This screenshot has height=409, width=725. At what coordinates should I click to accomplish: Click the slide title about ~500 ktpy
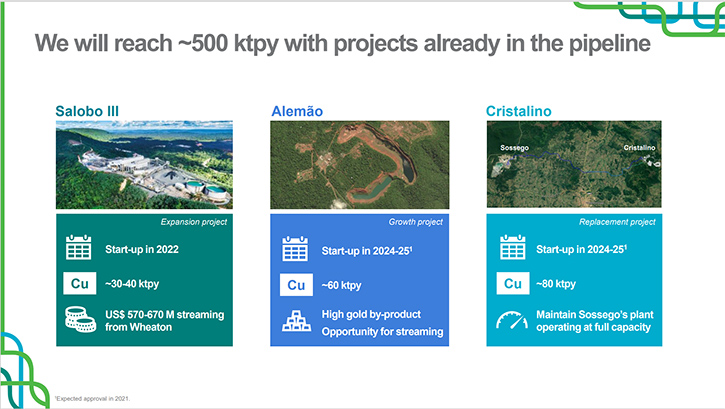pos(343,43)
